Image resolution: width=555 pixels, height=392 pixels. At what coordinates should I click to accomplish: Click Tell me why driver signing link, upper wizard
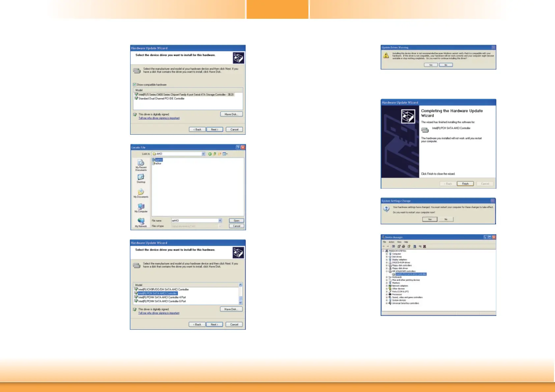coord(159,118)
